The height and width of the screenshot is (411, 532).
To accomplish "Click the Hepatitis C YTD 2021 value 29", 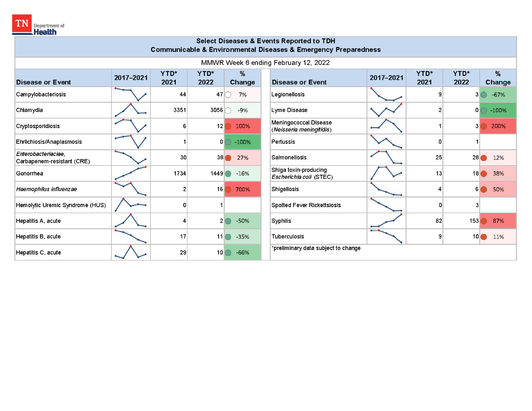I will click(x=183, y=253).
